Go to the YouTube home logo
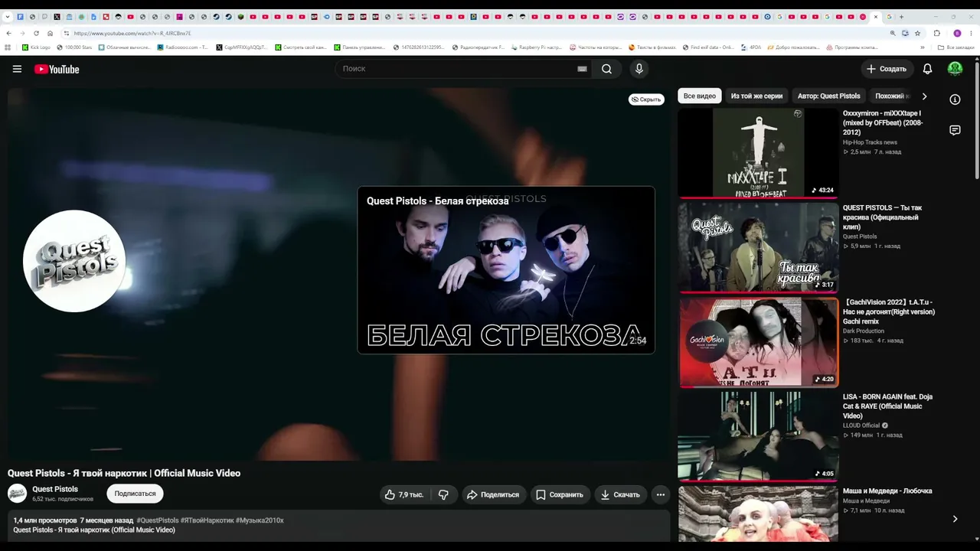Image resolution: width=980 pixels, height=551 pixels. click(57, 69)
